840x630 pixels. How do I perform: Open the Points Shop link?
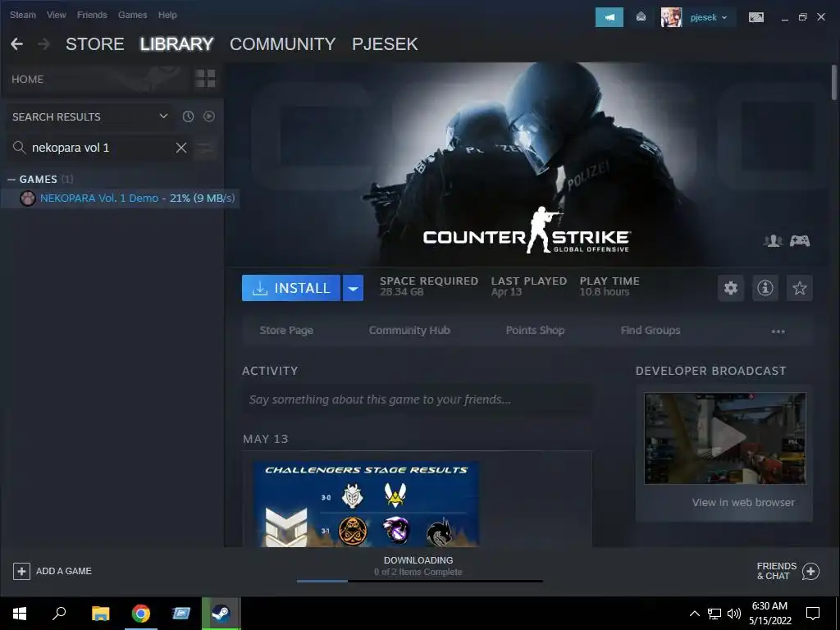pos(535,331)
